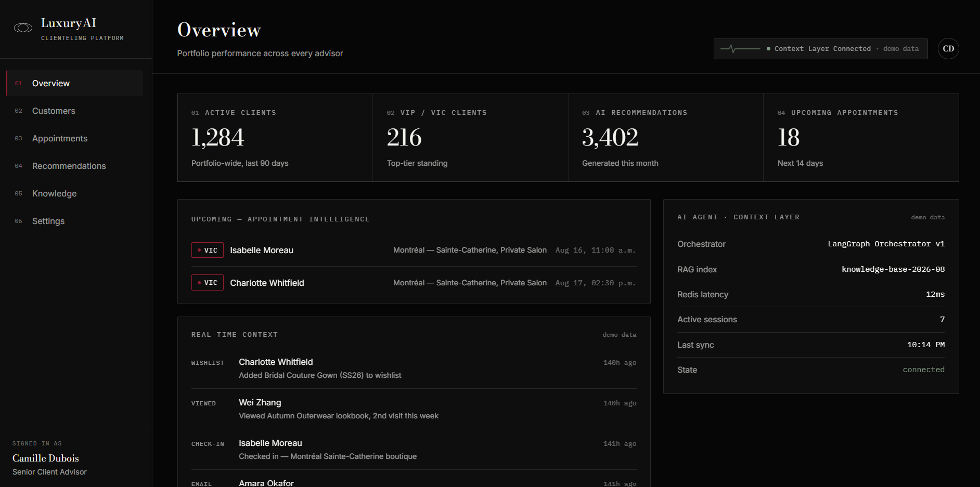Navigate to the Knowledge page

[74, 193]
